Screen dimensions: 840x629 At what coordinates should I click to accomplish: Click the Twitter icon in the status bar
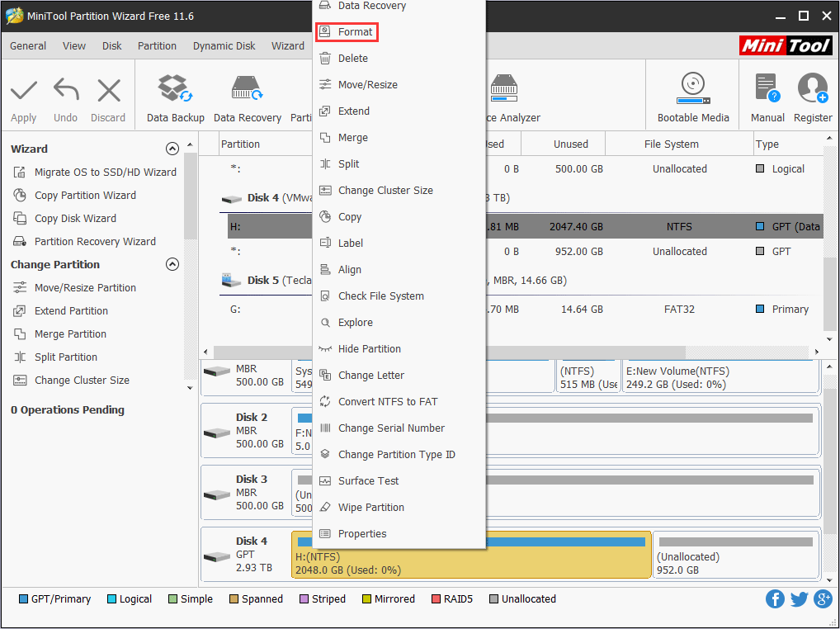799,598
